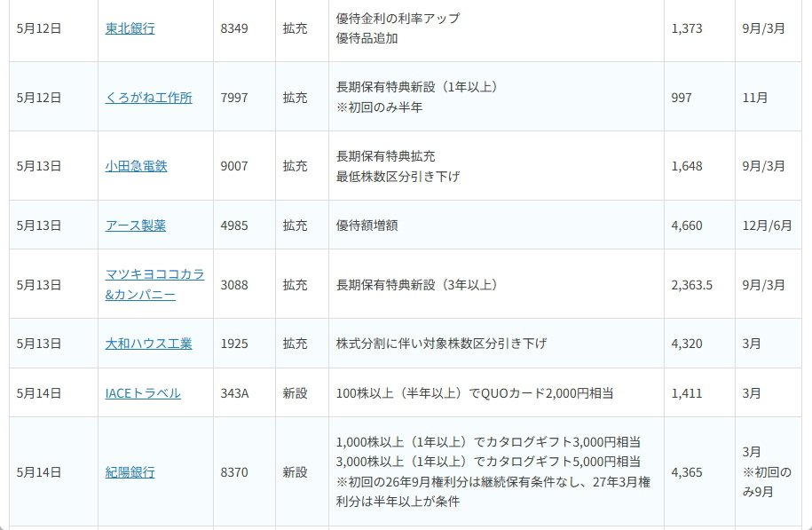Open the 大和ハウス工業 company link
Image resolution: width=812 pixels, height=530 pixels.
148,344
